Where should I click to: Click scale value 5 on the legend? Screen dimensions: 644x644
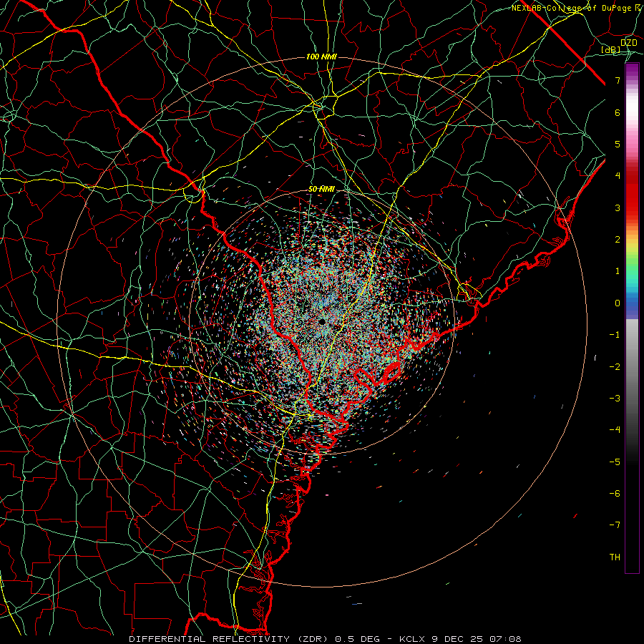(618, 144)
